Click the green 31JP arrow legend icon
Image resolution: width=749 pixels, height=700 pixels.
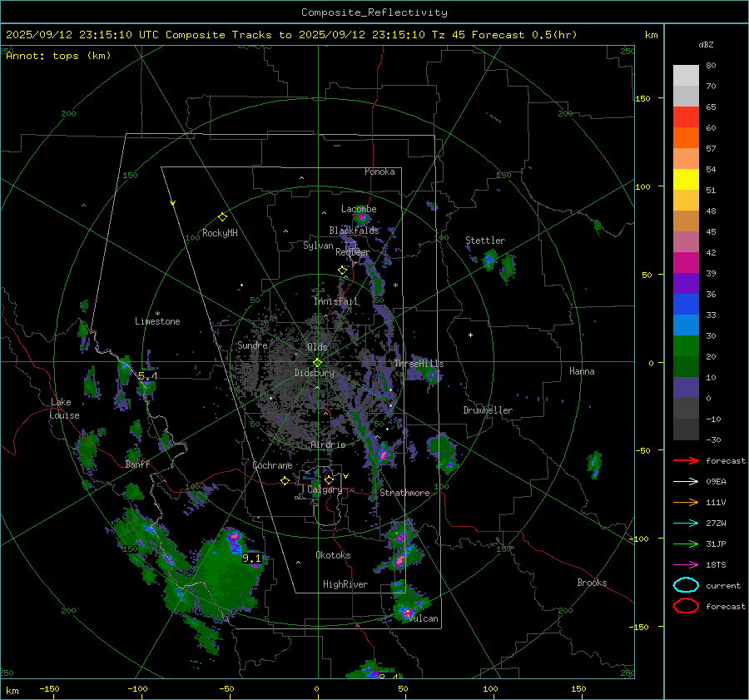point(686,544)
